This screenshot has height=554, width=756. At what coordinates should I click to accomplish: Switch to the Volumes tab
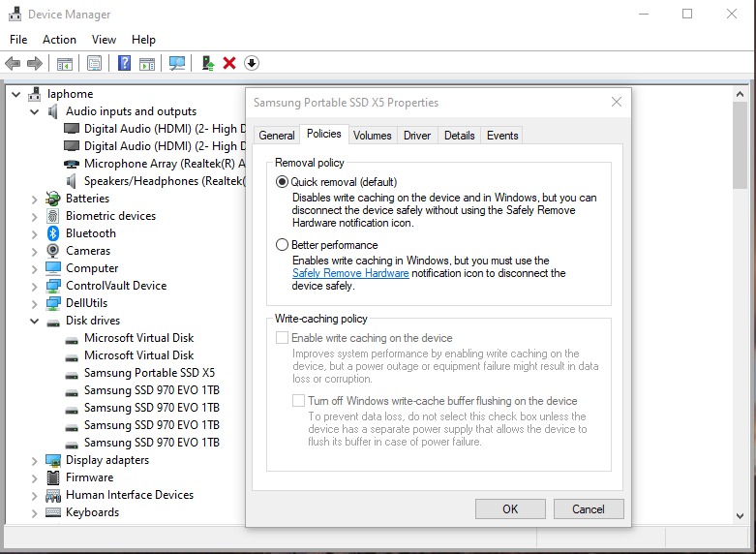click(372, 136)
